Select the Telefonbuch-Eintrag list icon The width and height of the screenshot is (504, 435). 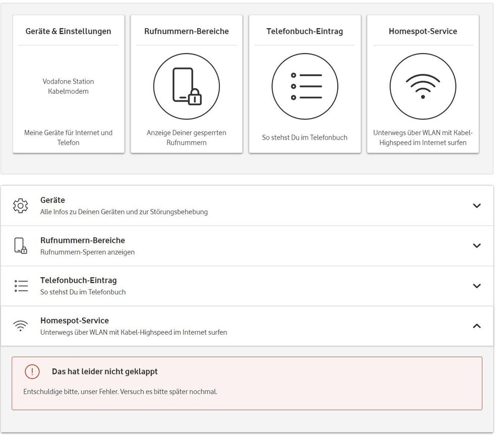[305, 86]
